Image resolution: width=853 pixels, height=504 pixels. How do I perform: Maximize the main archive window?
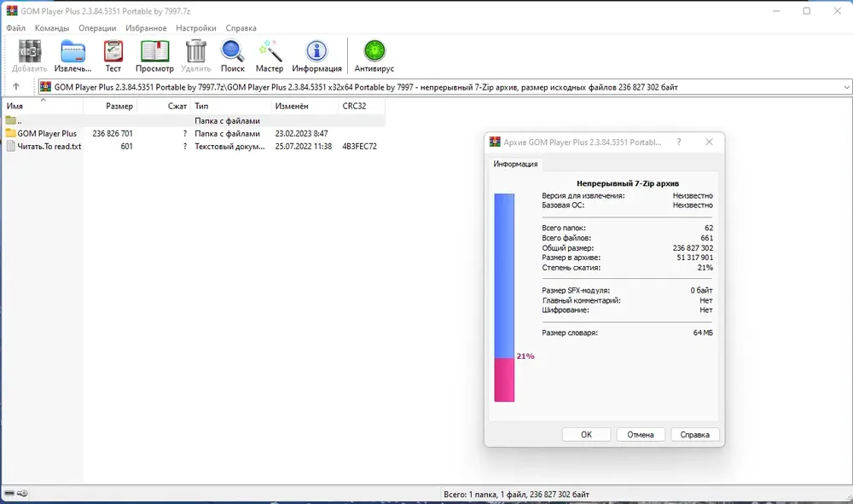[x=807, y=11]
